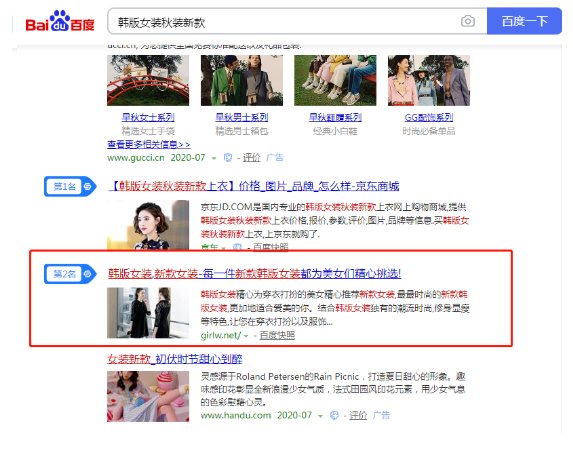The width and height of the screenshot is (573, 457).
Task: Expand dropdown arrow next to handu.com date
Action: (320, 416)
